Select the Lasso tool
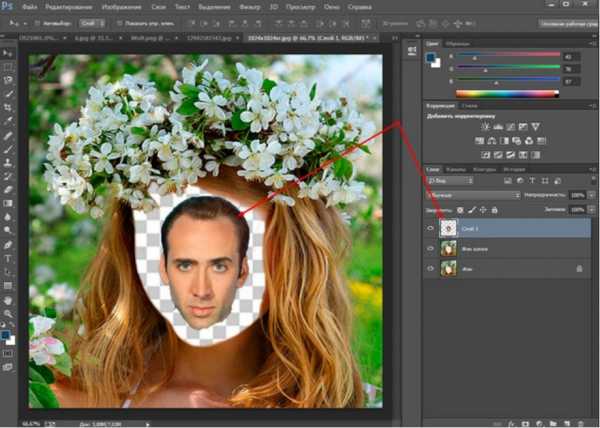This screenshot has height=428, width=600. [8, 78]
